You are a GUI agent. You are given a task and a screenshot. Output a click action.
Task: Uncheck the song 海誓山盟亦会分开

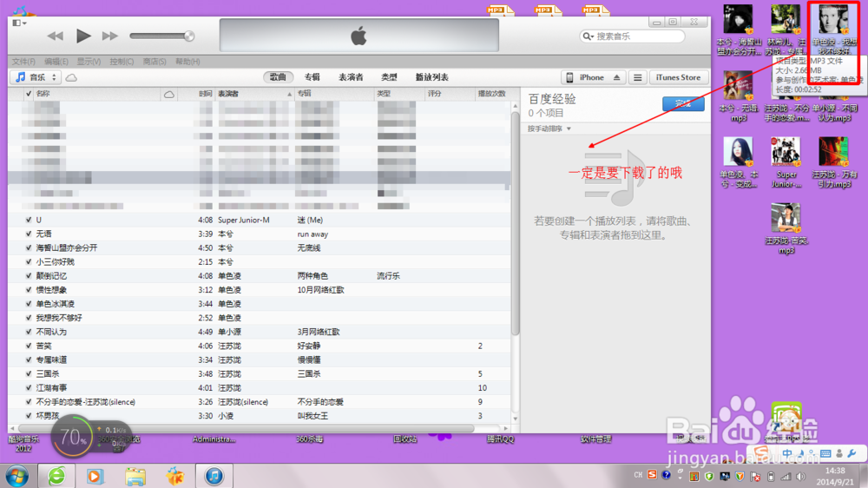coord(29,247)
